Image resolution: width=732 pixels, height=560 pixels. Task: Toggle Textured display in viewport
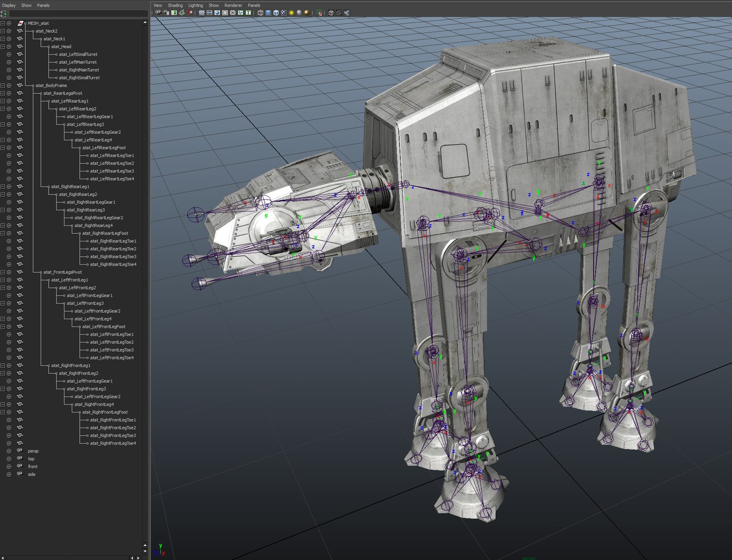284,12
